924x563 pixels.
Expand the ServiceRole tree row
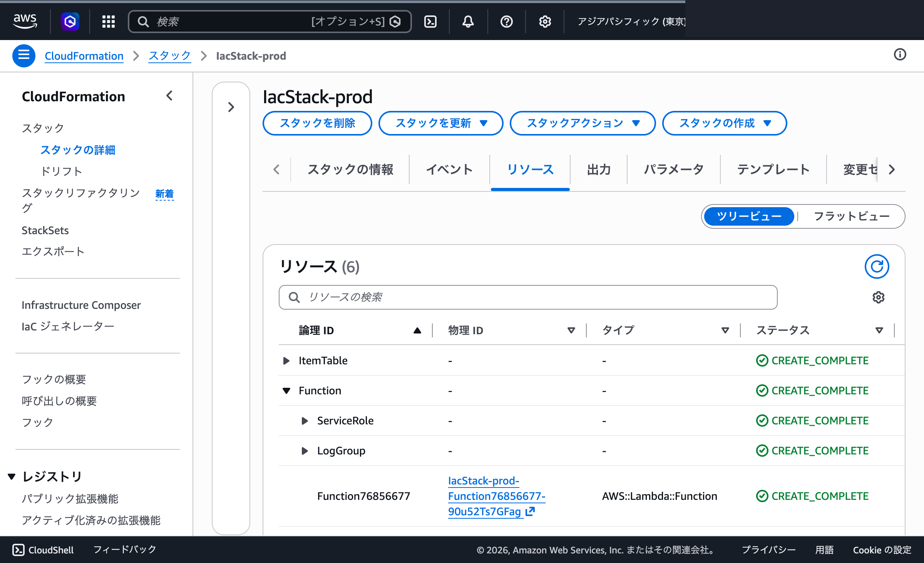(305, 421)
